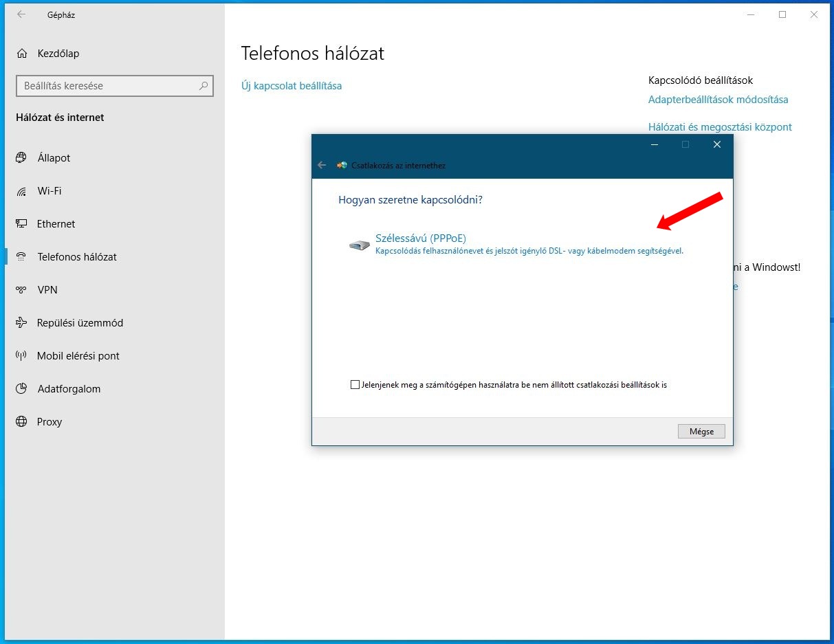Click the Állapot globe icon
The width and height of the screenshot is (834, 644).
[22, 158]
